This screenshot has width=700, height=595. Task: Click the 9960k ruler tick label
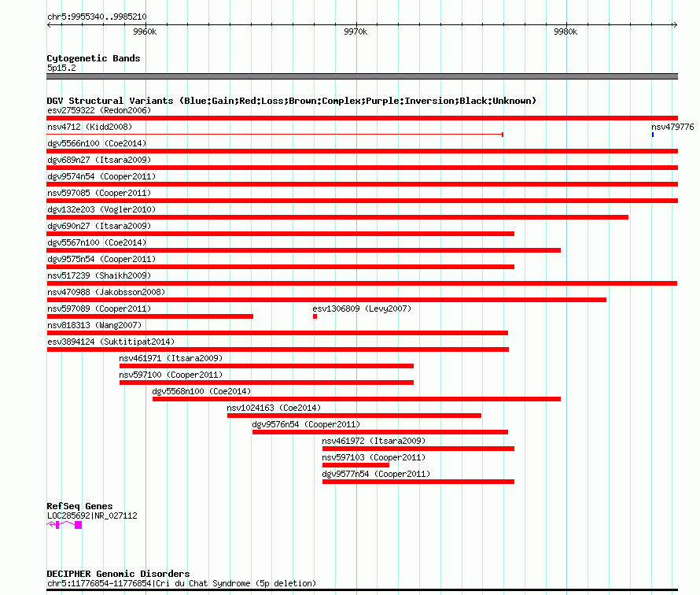tap(145, 31)
